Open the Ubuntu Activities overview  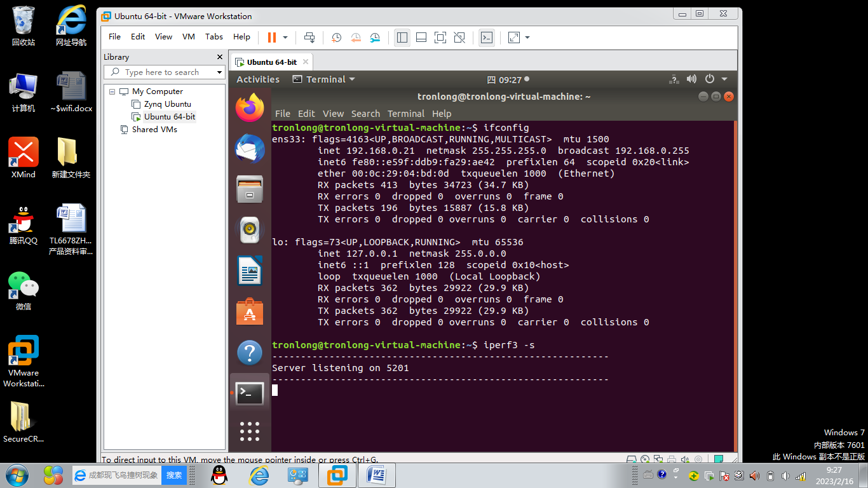click(x=258, y=79)
